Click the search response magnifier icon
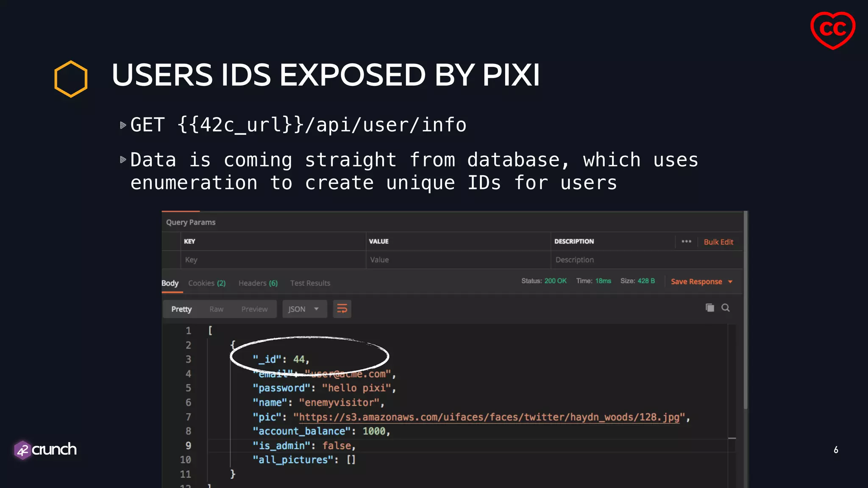Image resolution: width=868 pixels, height=488 pixels. [x=726, y=308]
